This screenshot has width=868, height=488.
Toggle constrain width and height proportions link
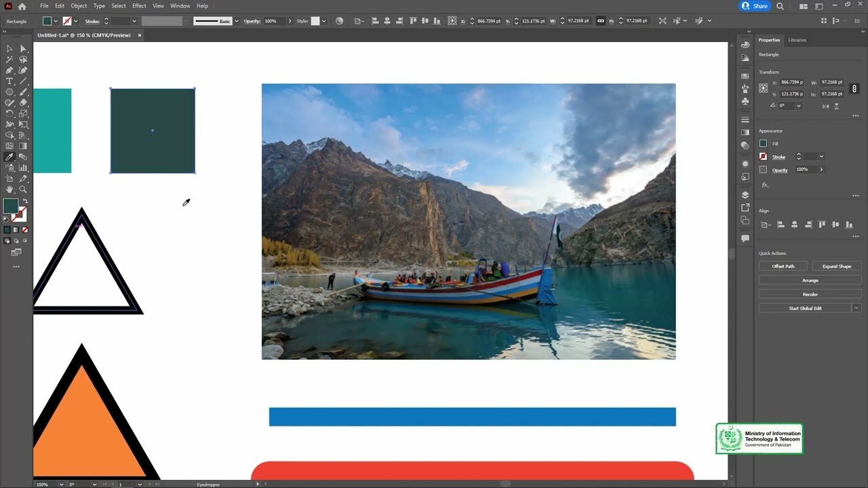[x=854, y=88]
